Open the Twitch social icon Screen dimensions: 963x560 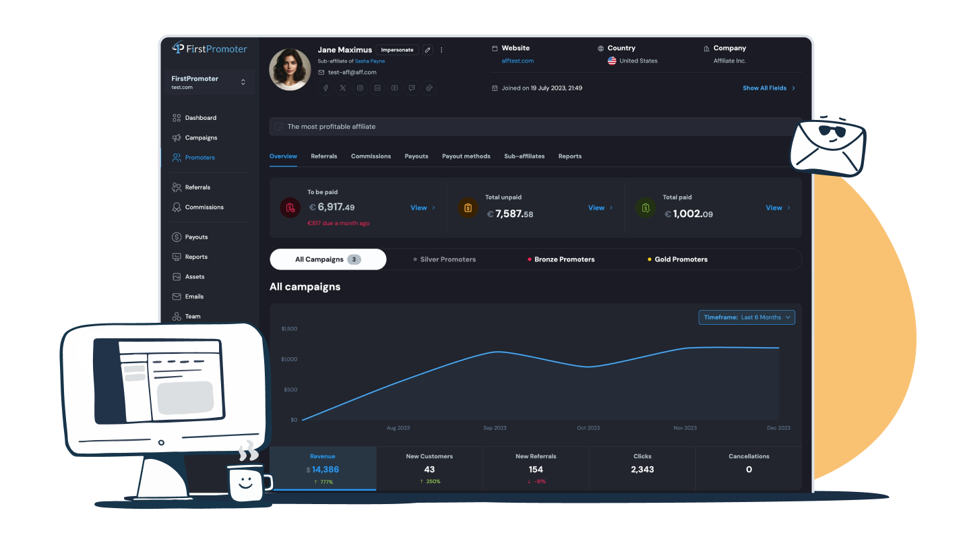pyautogui.click(x=412, y=88)
